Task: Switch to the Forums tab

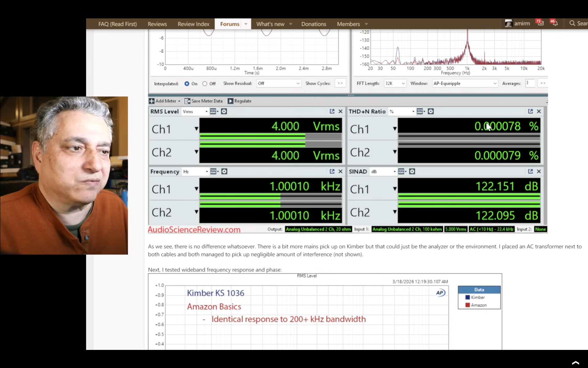Action: click(x=230, y=24)
